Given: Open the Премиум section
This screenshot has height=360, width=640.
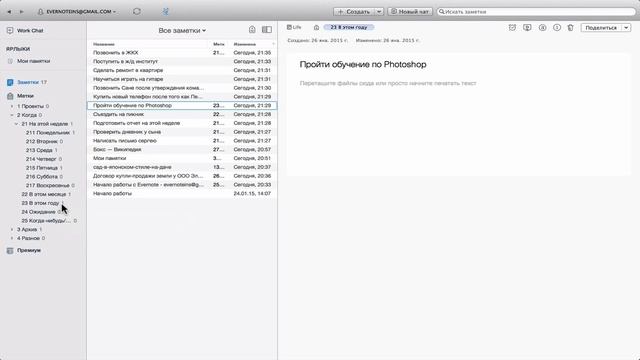Looking at the screenshot, I should 29,250.
